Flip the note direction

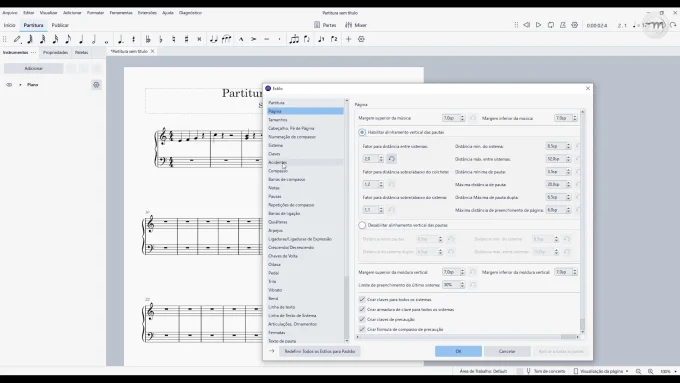(x=307, y=39)
